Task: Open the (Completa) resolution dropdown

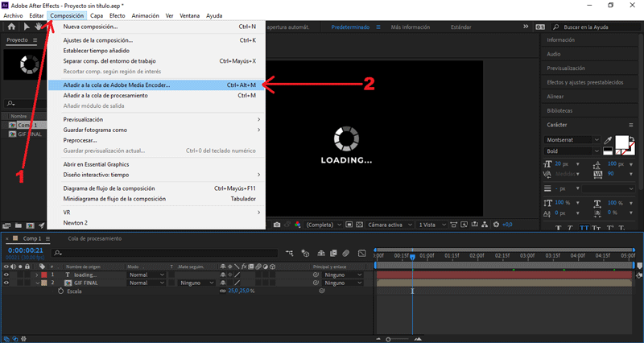Action: pos(324,225)
